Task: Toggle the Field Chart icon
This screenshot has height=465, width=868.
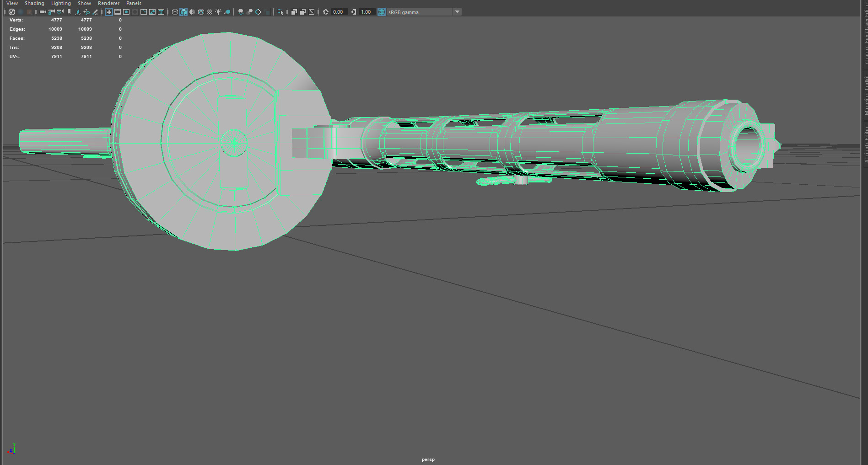Action: click(x=144, y=12)
